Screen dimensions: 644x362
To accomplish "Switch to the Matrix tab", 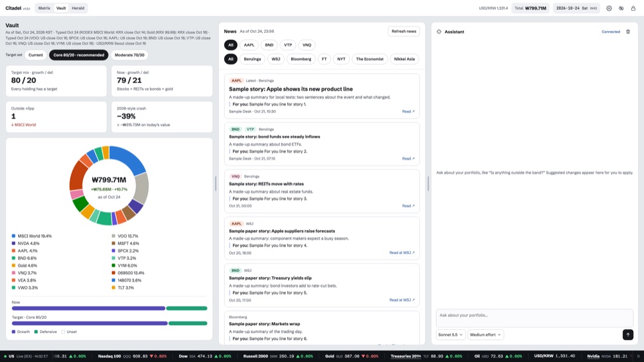I will point(44,8).
